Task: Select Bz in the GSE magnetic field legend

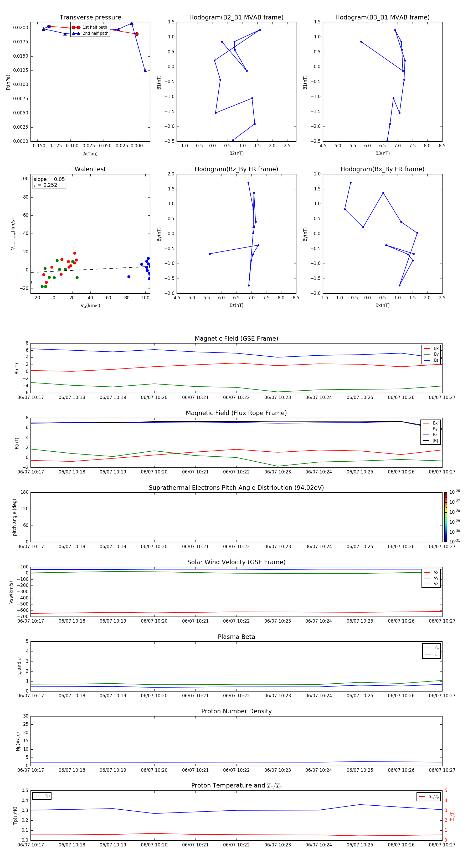Action: 431,360
